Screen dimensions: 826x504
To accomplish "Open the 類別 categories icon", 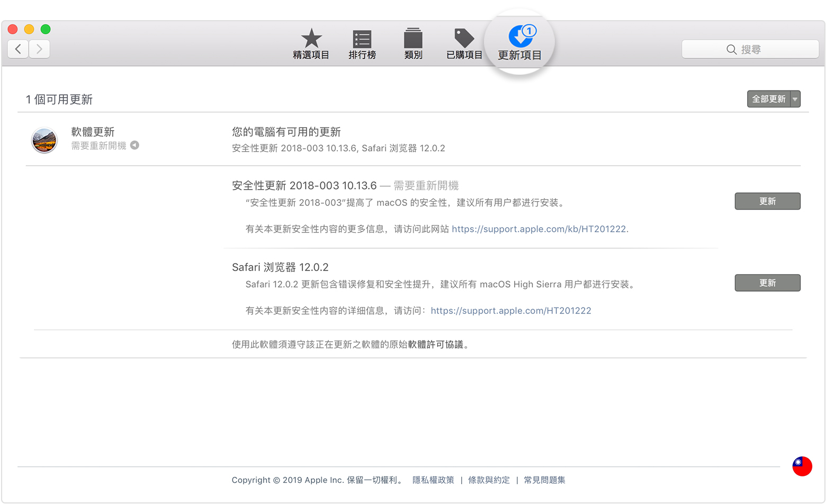I will pos(413,38).
